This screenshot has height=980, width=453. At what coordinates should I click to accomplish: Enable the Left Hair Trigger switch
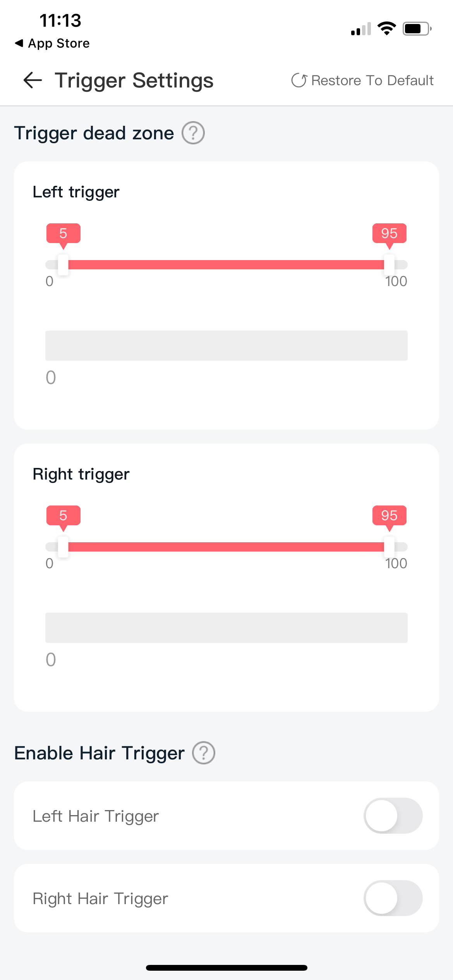coord(393,816)
